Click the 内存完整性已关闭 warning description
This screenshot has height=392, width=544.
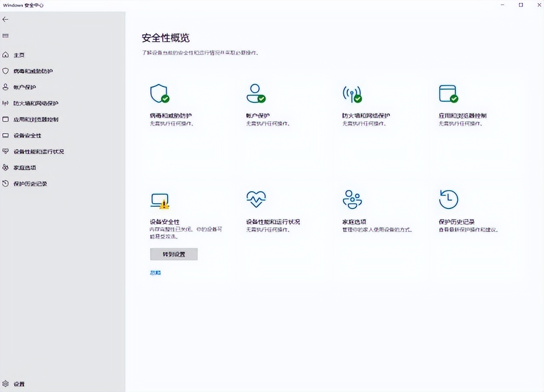(186, 233)
